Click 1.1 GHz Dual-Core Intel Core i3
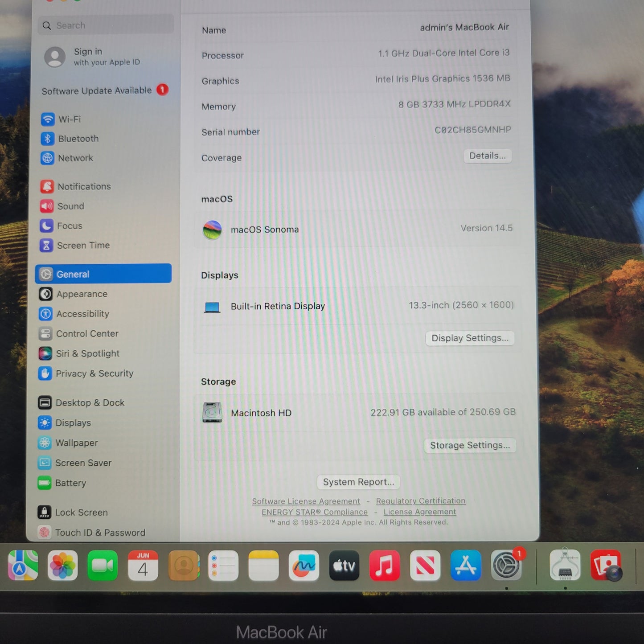Image resolution: width=644 pixels, height=644 pixels. (x=444, y=53)
